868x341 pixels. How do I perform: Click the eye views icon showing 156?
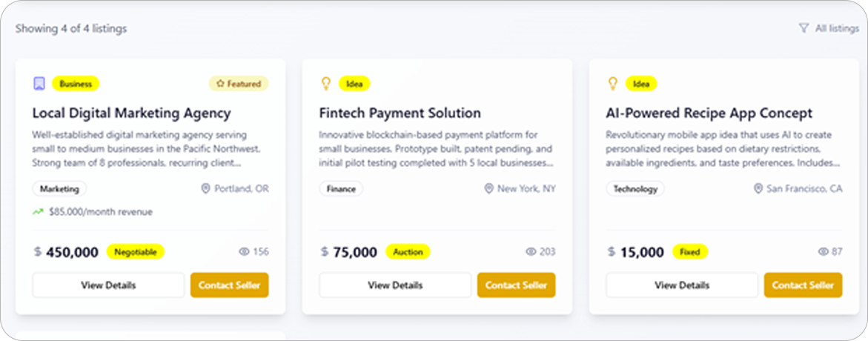(244, 252)
